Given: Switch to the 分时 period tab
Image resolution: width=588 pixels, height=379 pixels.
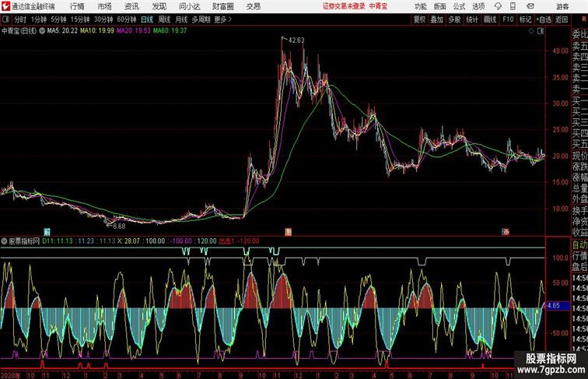Looking at the screenshot, I should (x=20, y=19).
